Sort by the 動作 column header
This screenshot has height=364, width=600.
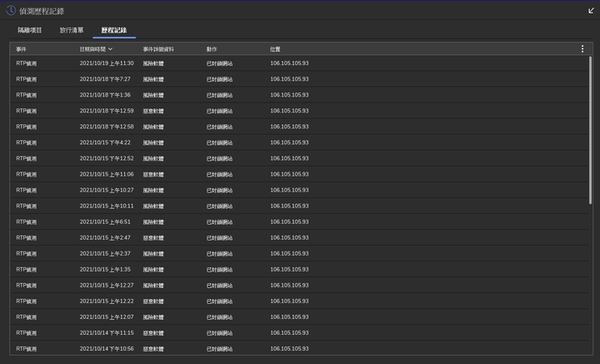[x=212, y=49]
